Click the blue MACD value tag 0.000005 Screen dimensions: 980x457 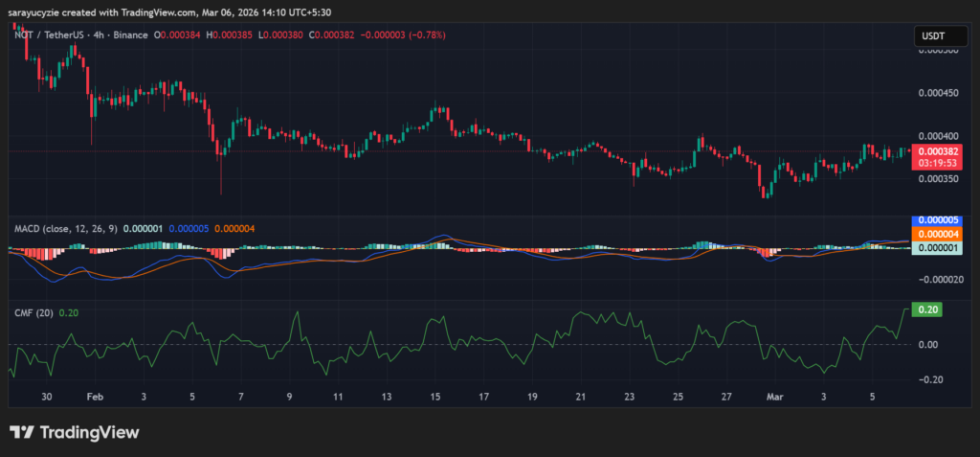point(933,220)
